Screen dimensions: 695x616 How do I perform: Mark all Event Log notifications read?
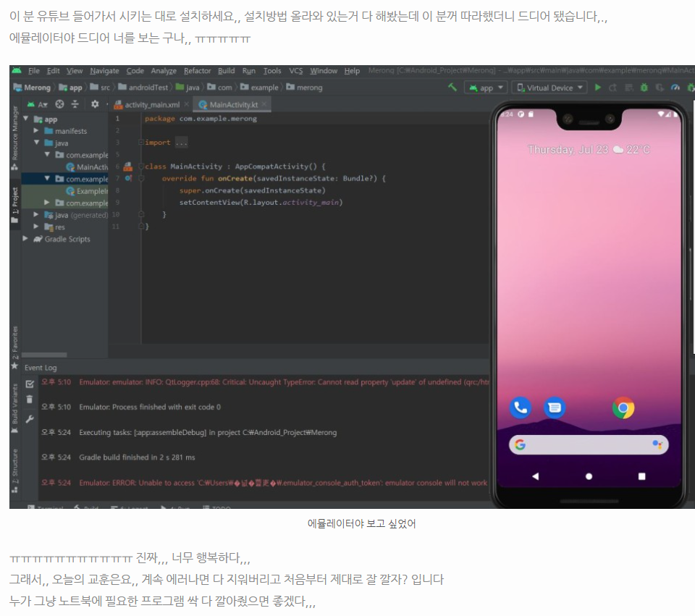[30, 384]
